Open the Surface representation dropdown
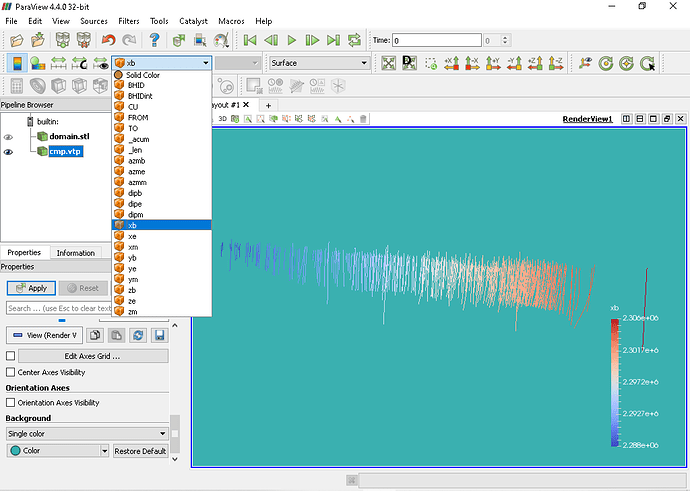The image size is (690, 491). (x=319, y=63)
